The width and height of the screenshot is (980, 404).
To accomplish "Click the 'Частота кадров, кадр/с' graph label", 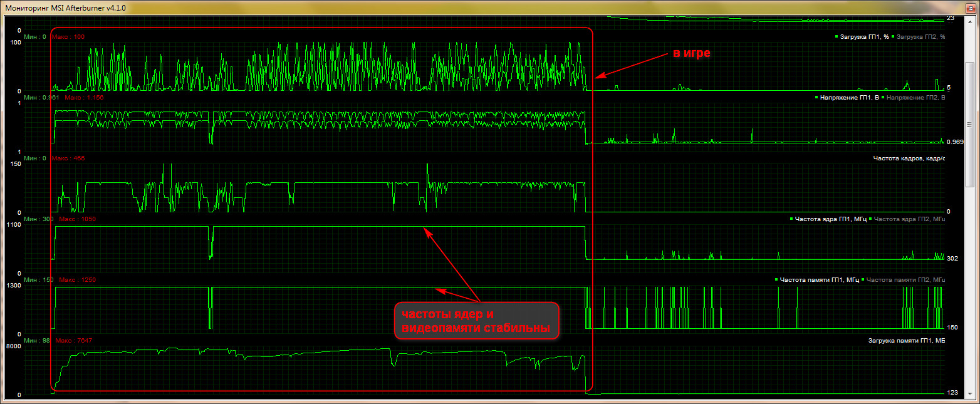I will click(909, 158).
